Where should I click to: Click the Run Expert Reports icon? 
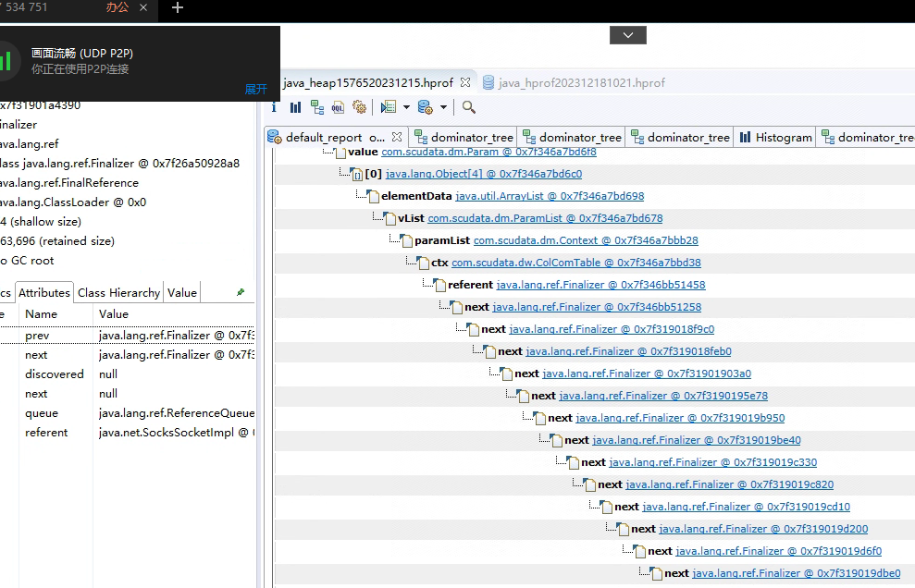pyautogui.click(x=389, y=107)
